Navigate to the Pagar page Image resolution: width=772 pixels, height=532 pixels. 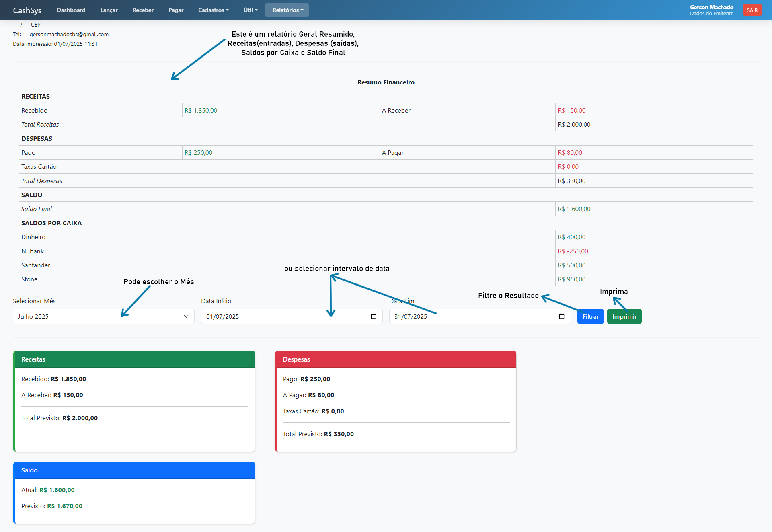point(176,10)
